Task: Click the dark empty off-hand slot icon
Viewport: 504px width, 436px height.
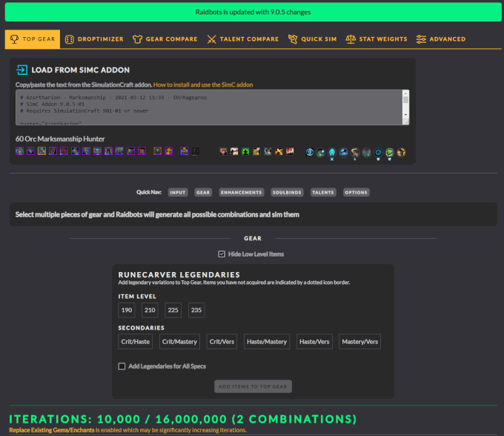Action: (x=196, y=151)
